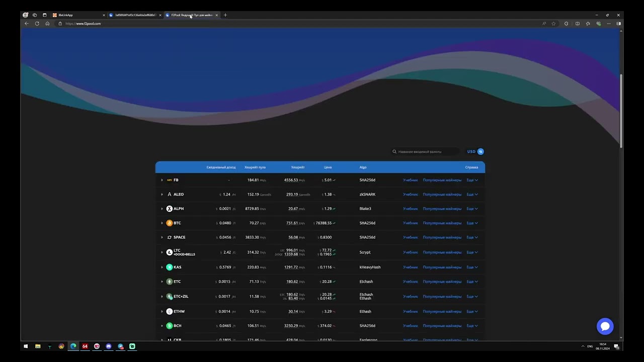Screen dimensions: 644x362
Task: Click the KAS coin logo
Action: click(x=170, y=267)
